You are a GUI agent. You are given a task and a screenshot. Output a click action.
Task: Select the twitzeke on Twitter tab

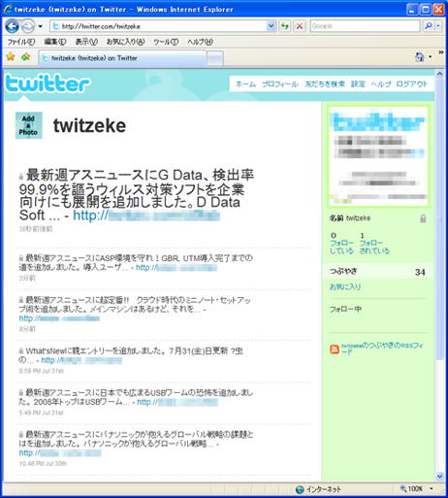click(122, 58)
